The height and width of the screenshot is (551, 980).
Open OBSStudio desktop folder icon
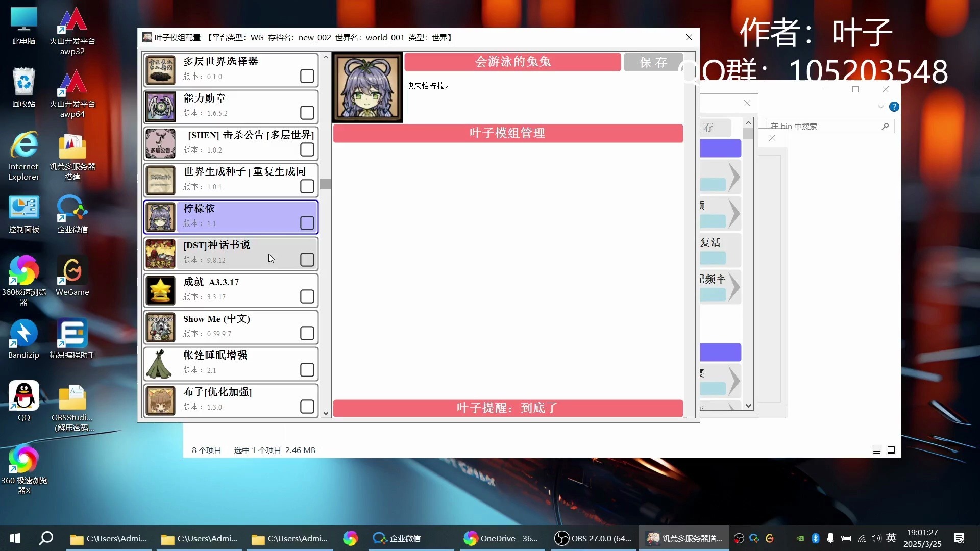pyautogui.click(x=72, y=407)
